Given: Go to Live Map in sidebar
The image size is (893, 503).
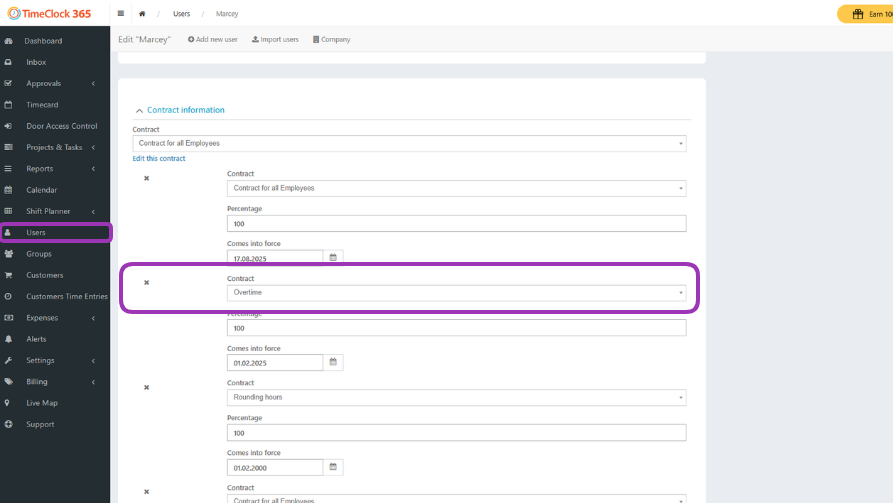Looking at the screenshot, I should 42,403.
